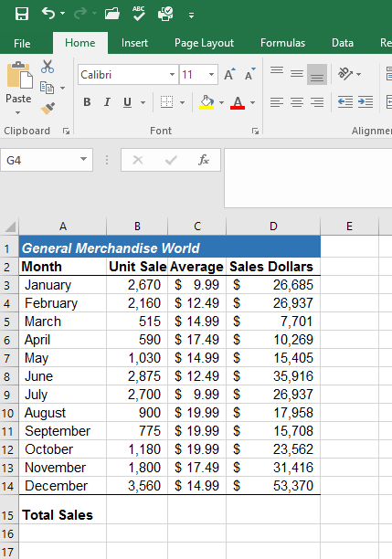
Task: Open the font name dropdown arrow
Action: (x=173, y=75)
